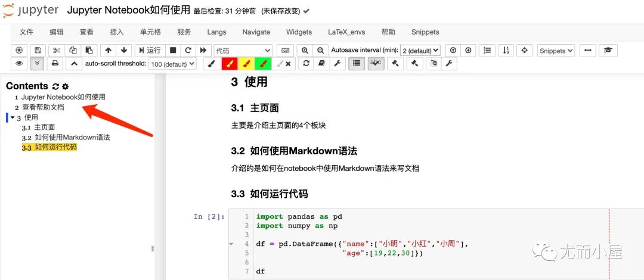Viewport: 644px width, 280px height.
Task: Toggle the abc spellcheck button
Action: click(376, 64)
